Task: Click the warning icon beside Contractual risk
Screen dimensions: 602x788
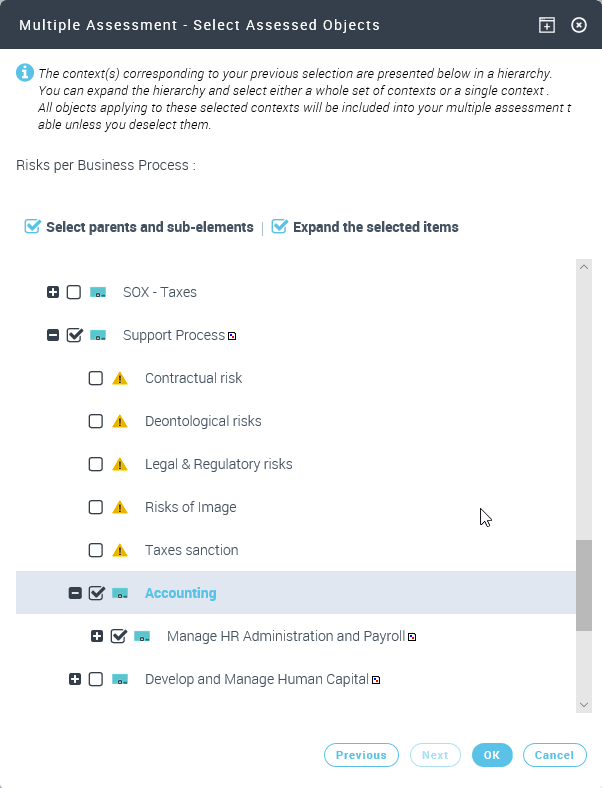Action: [120, 378]
